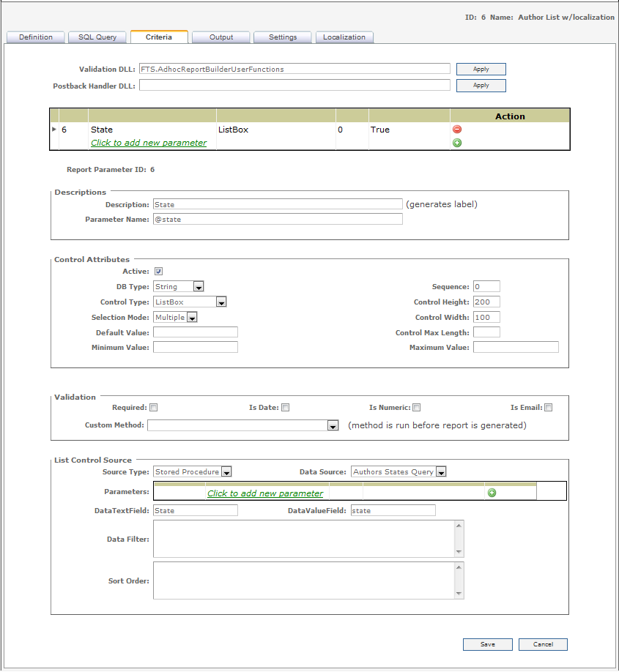Apply the Validation DLL
Viewport: 619px width, 672px height.
click(481, 69)
